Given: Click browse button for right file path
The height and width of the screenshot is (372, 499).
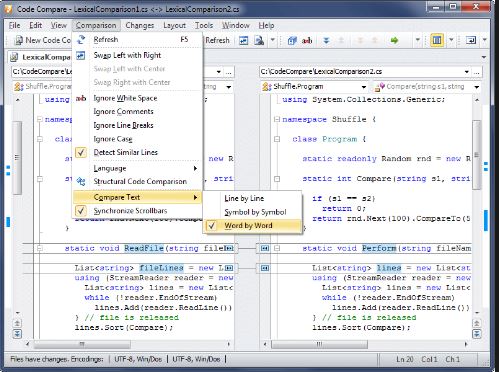Looking at the screenshot, I should (477, 72).
